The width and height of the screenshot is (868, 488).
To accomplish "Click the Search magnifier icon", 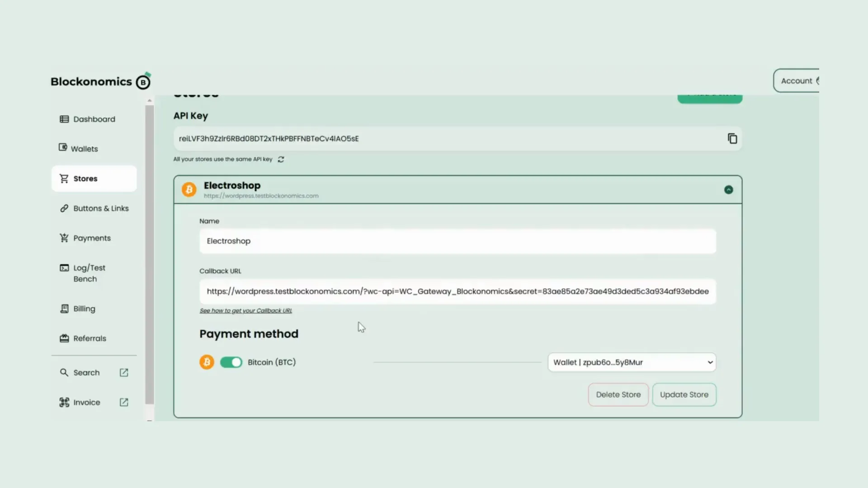I will pyautogui.click(x=64, y=372).
